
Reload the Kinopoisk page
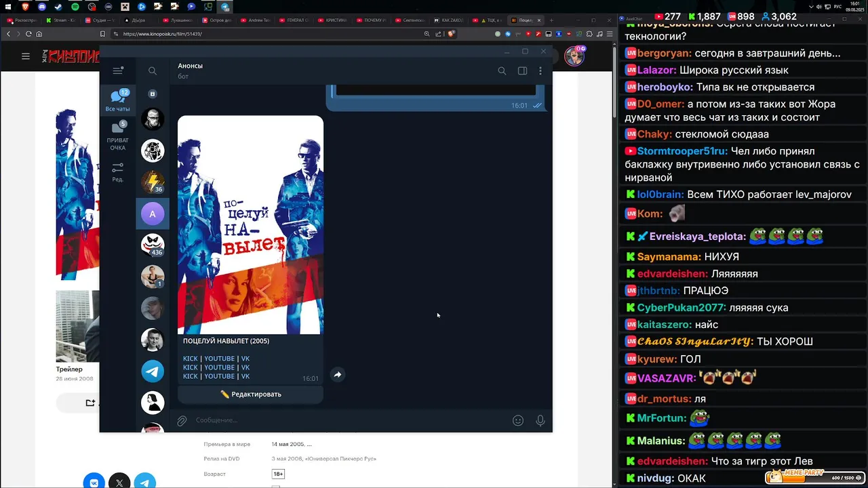point(28,34)
